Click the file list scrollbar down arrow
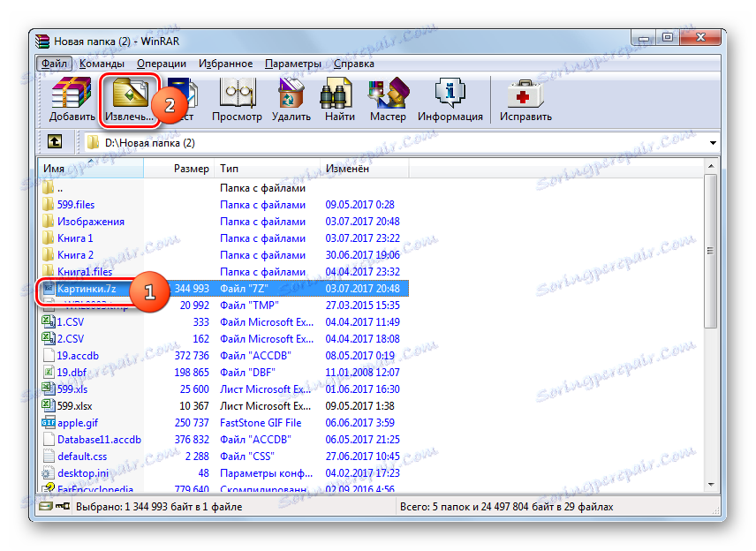Image resolution: width=756 pixels, height=551 pixels. coord(711,485)
